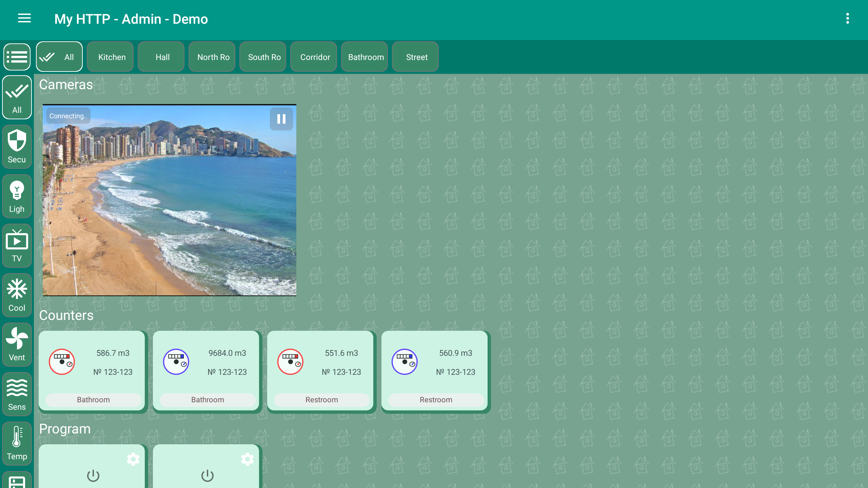The image size is (868, 488).
Task: Open settings gear of first program
Action: 133,459
